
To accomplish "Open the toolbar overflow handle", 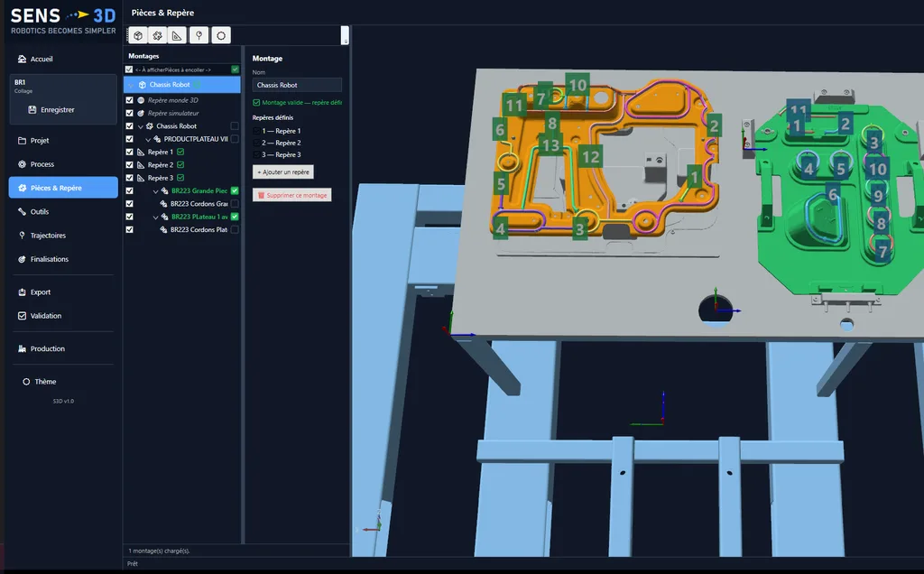I will click(345, 35).
